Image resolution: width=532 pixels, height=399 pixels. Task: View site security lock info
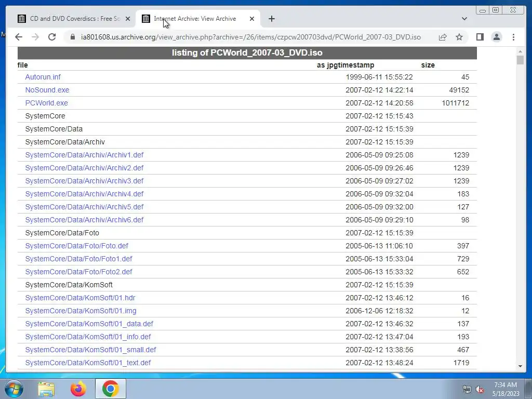72,37
